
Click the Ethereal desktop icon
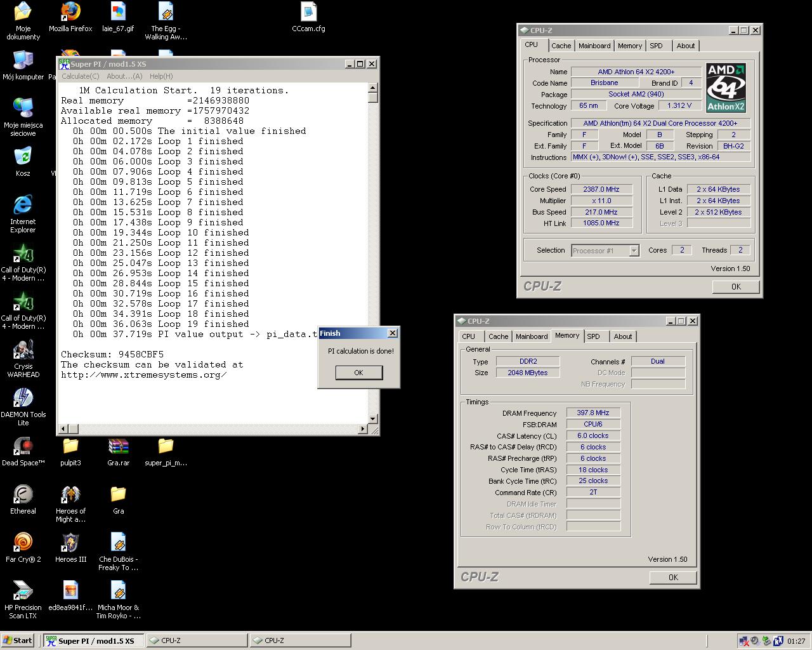(23, 495)
